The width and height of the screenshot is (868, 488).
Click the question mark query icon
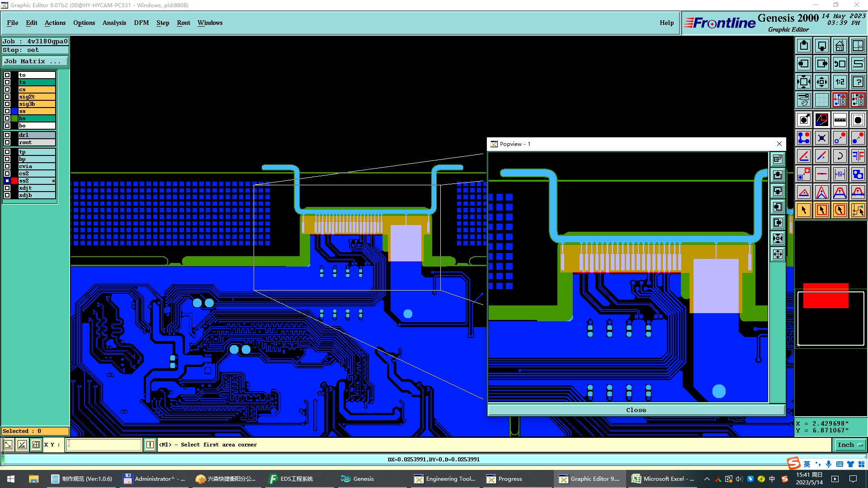click(x=858, y=82)
